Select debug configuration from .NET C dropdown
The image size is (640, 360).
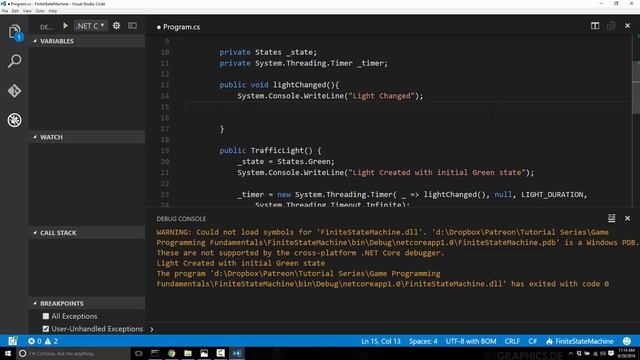click(91, 26)
